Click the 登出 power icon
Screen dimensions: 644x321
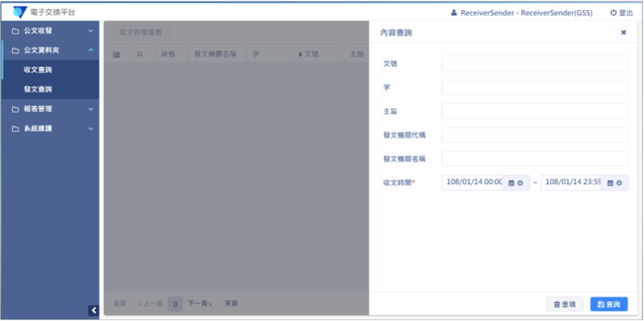point(613,13)
